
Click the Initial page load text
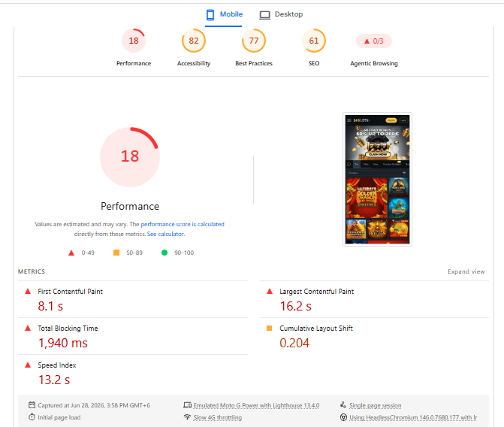(x=59, y=417)
